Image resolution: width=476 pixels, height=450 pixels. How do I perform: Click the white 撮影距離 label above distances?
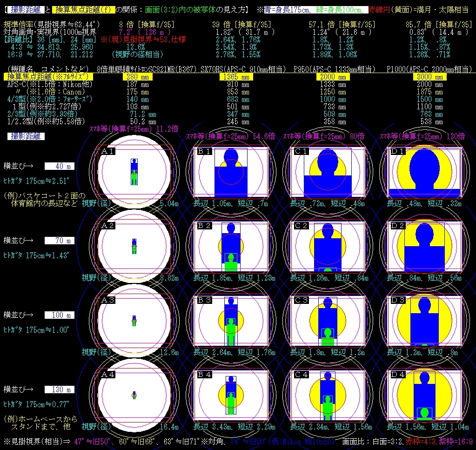pos(26,136)
